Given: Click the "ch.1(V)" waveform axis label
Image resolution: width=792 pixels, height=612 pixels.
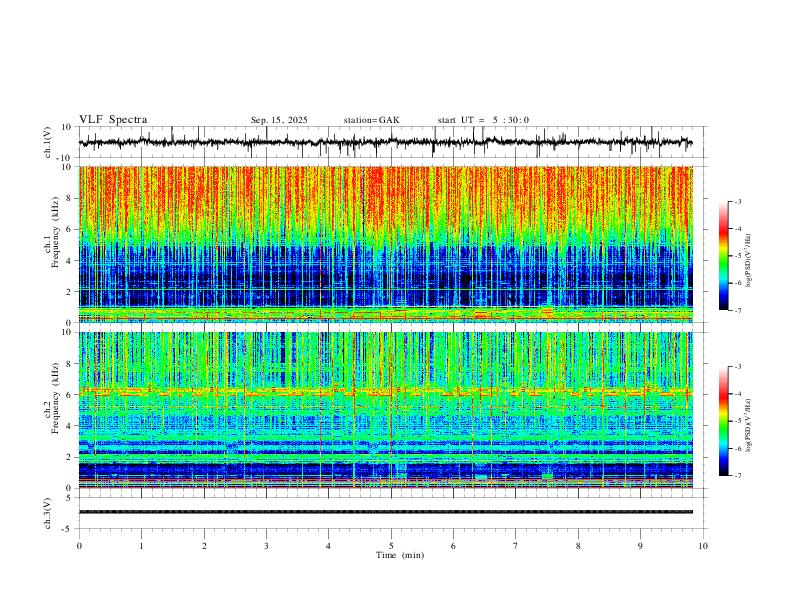Looking at the screenshot, I should (48, 142).
